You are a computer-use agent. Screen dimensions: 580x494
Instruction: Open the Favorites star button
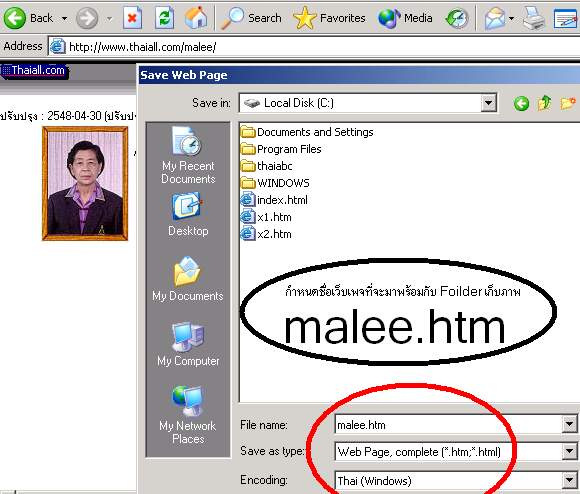(329, 18)
